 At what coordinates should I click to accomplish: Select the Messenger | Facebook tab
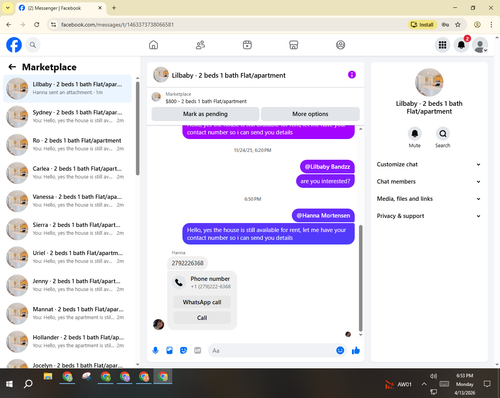pos(60,8)
